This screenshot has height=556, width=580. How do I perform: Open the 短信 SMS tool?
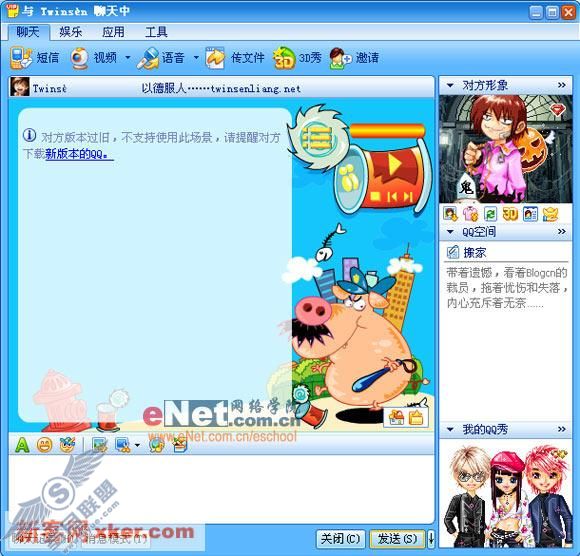pyautogui.click(x=35, y=58)
